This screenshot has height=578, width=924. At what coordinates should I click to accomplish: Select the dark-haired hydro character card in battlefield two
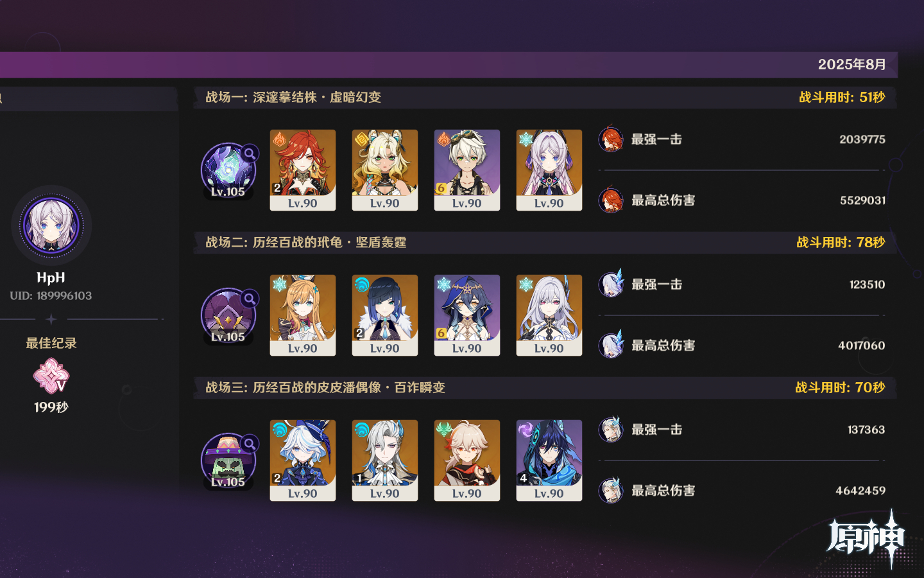[x=385, y=315]
